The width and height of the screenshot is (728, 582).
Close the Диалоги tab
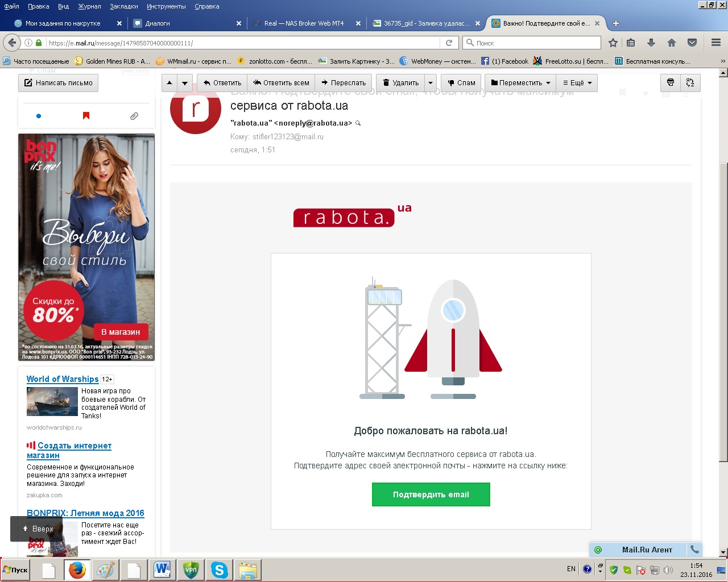(239, 23)
